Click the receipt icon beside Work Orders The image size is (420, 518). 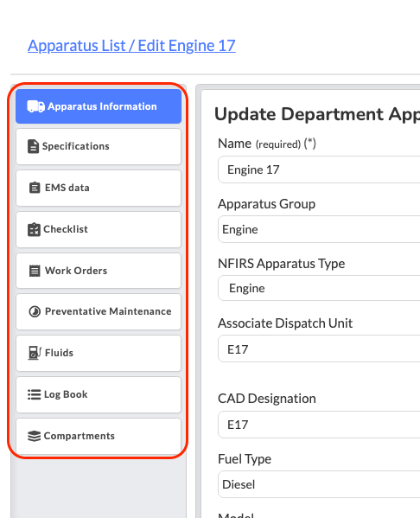(35, 271)
